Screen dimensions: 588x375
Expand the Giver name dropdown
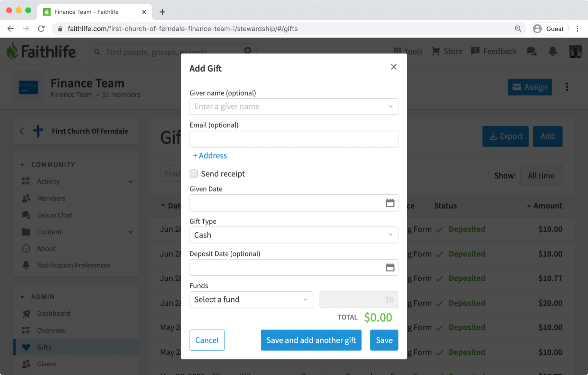(x=391, y=106)
